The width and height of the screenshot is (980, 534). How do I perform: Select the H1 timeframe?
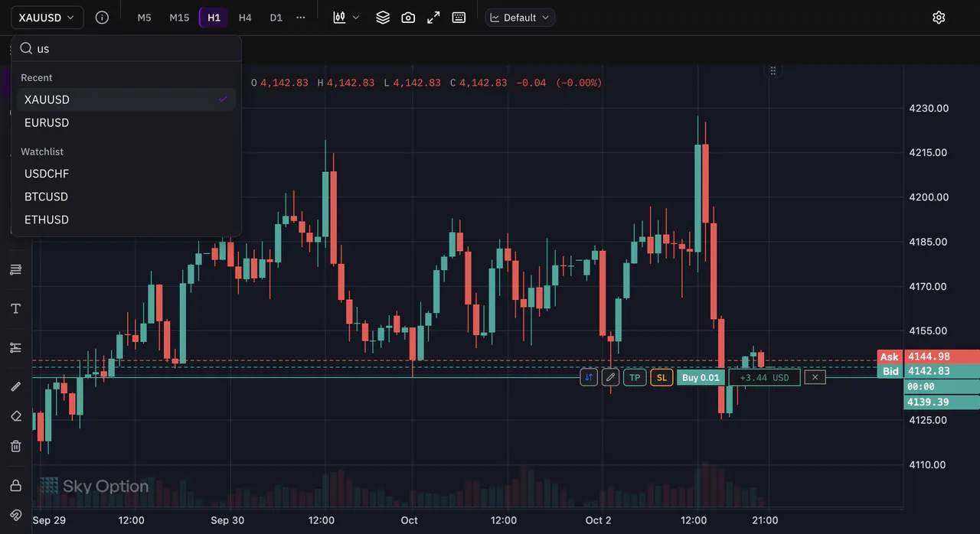(214, 18)
